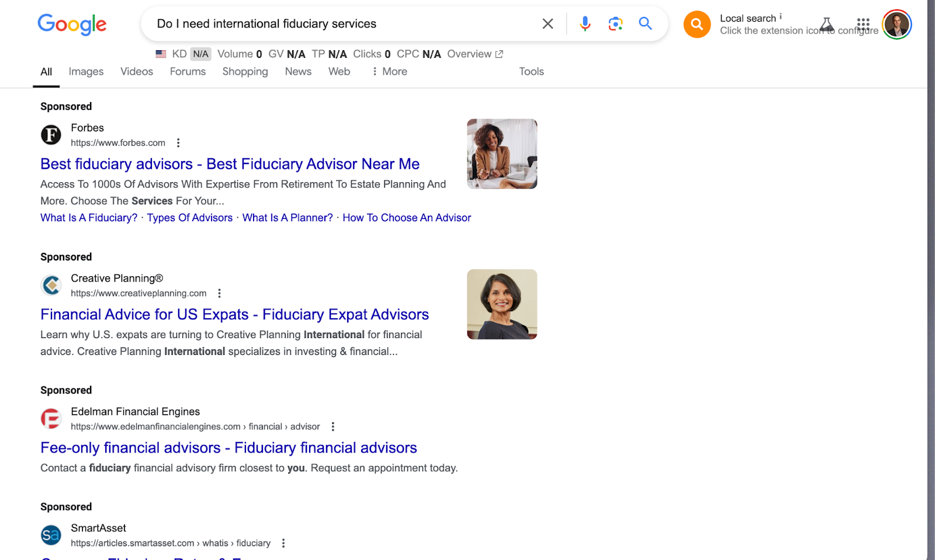Click the Creative Planning® advertiser name
The height and width of the screenshot is (560, 935).
coord(117,279)
